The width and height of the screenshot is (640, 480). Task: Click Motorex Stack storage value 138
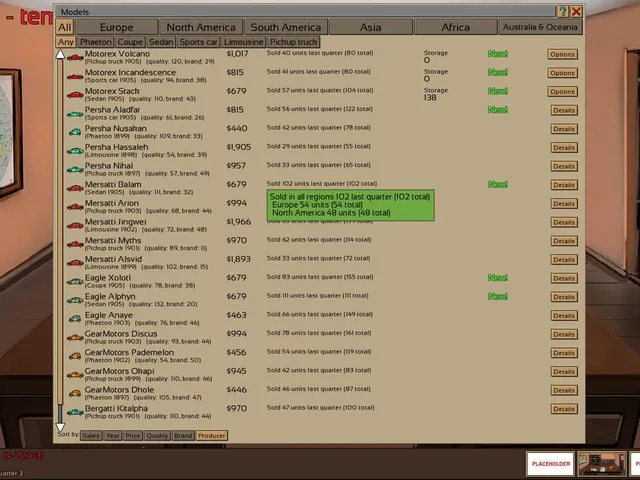(x=430, y=98)
